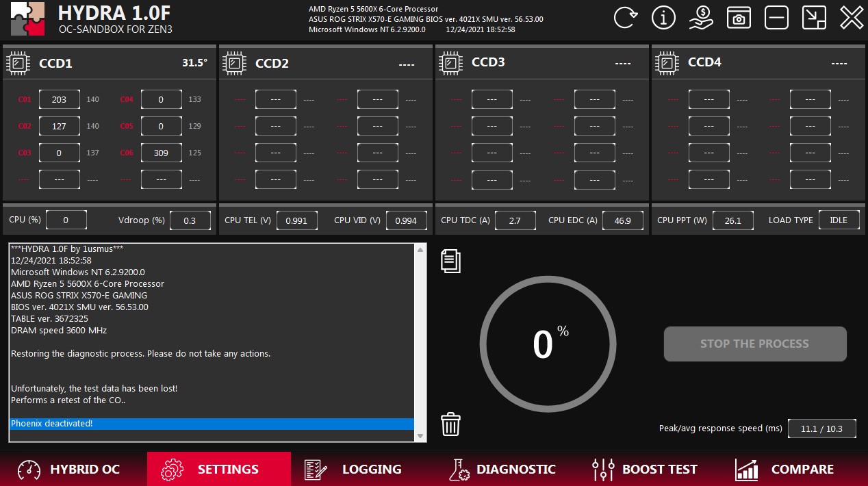Click the refresh arrow icon in header
868x486 pixels.
(x=625, y=18)
